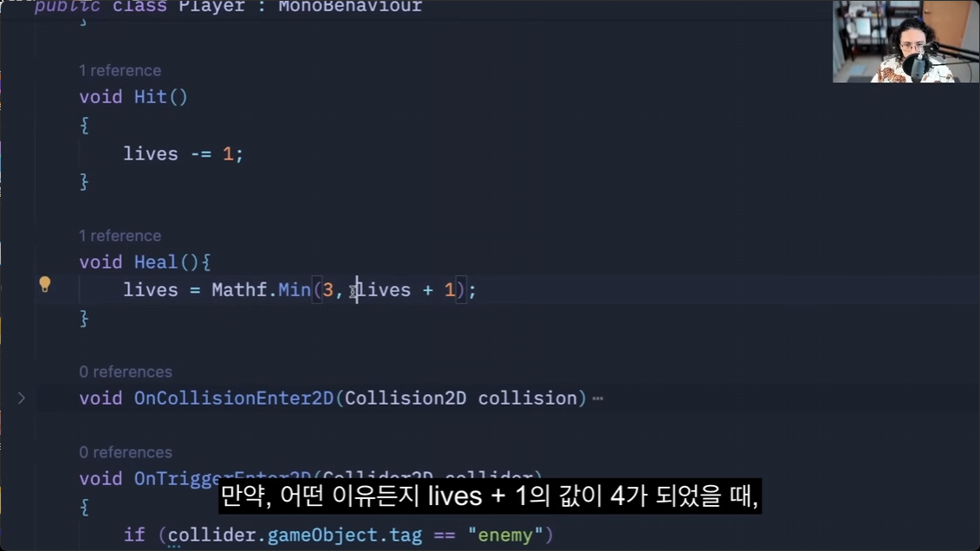Click the Collision2D parameter type
This screenshot has width=980, height=551.
[x=405, y=398]
